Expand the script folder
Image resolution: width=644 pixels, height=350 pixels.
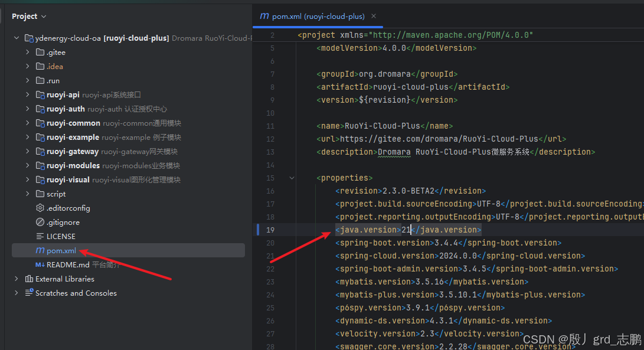click(28, 194)
